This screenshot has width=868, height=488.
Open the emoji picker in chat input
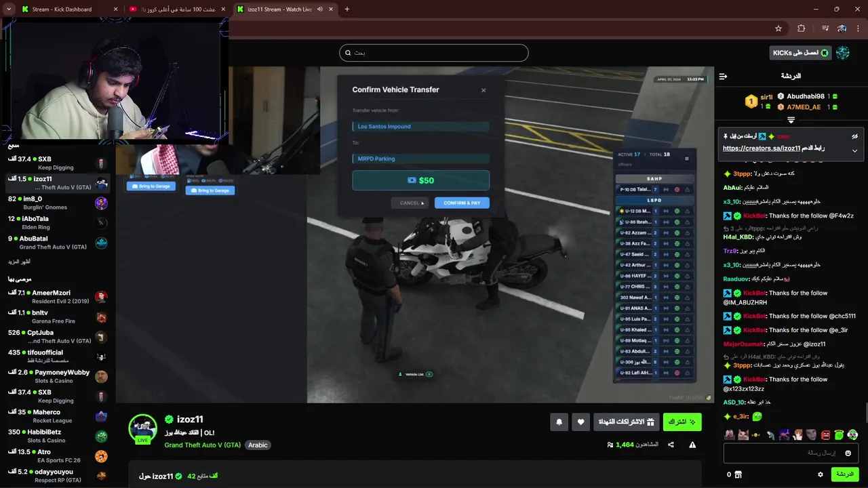pyautogui.click(x=848, y=453)
